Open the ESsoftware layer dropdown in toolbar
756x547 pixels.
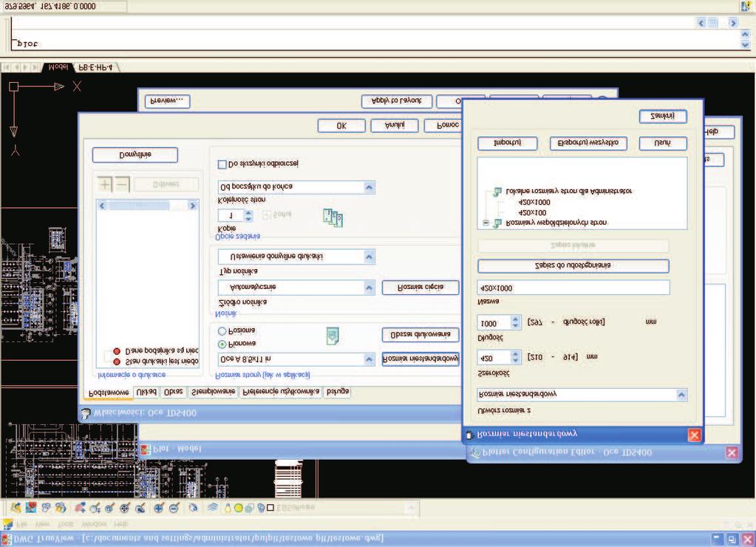tap(411, 507)
